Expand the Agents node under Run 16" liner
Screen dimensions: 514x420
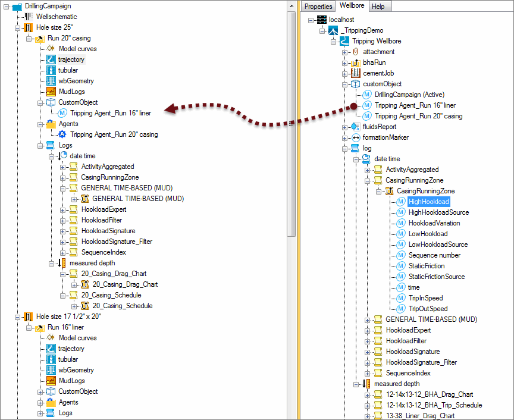40,403
